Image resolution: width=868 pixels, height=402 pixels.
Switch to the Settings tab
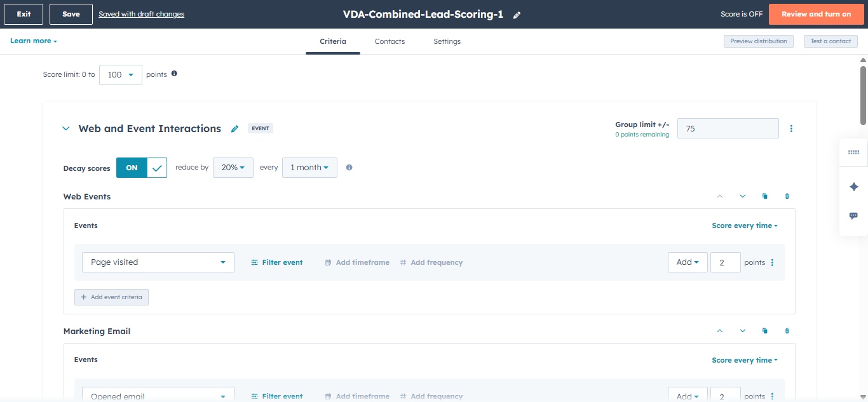(447, 41)
